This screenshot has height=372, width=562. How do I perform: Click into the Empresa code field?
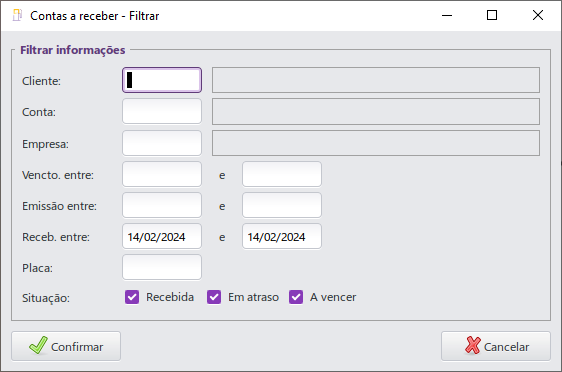(x=162, y=143)
